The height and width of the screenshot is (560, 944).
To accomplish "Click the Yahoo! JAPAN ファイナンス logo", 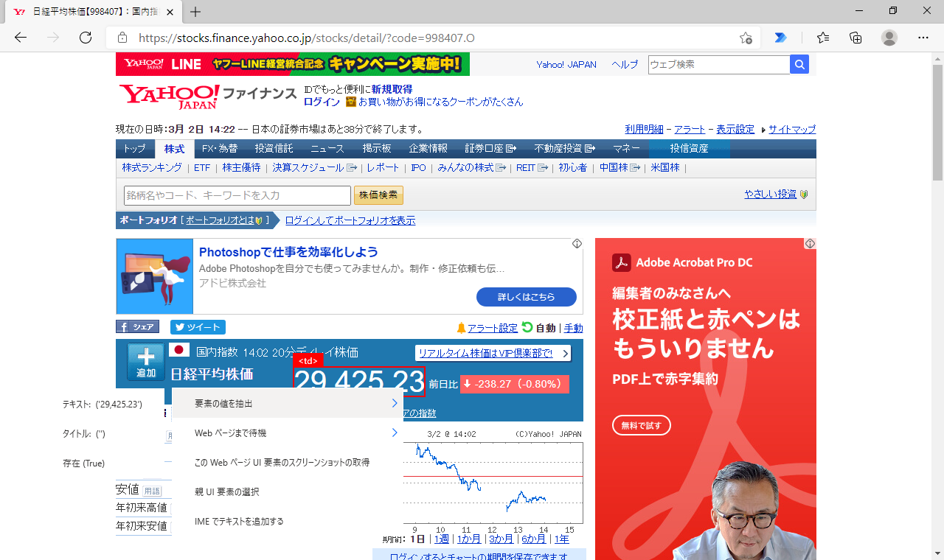I will pos(208,96).
